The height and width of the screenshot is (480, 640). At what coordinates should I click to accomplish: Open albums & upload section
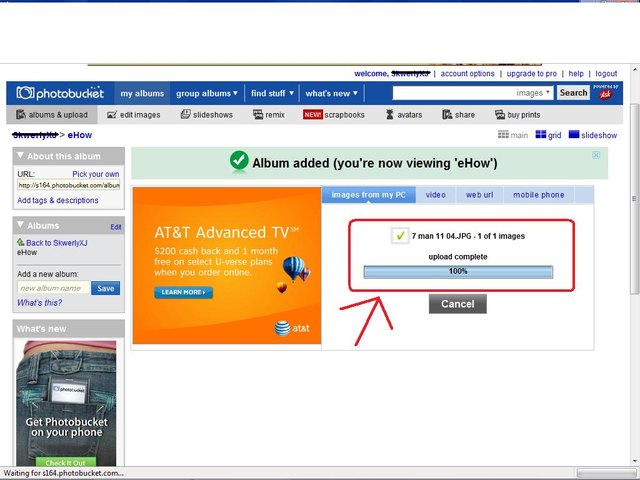(52, 115)
